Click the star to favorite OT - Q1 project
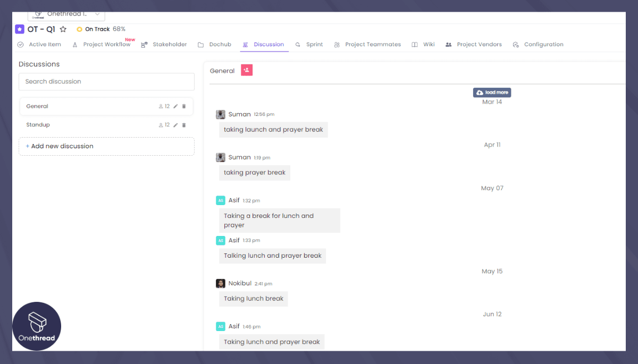The image size is (638, 364). (x=63, y=29)
